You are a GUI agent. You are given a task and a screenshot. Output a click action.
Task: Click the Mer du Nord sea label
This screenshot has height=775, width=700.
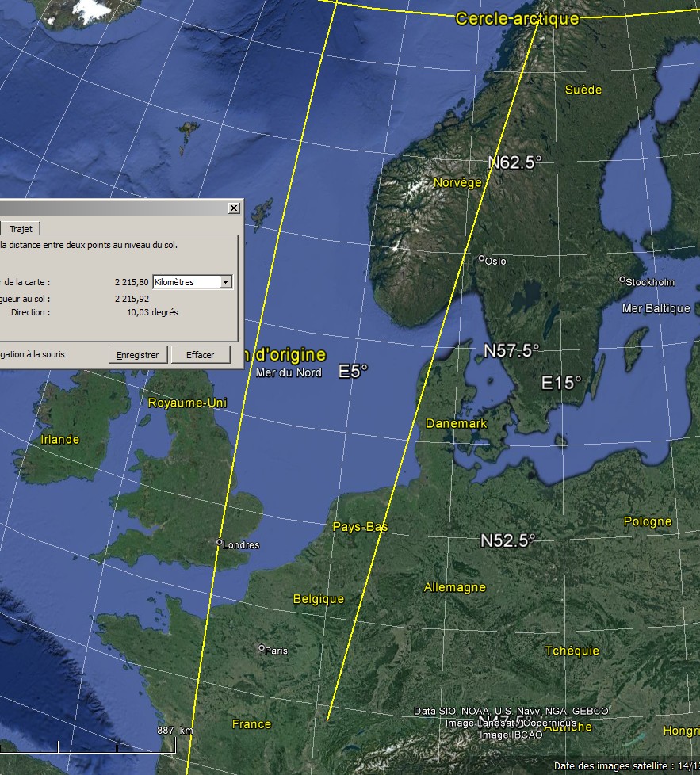pos(289,372)
